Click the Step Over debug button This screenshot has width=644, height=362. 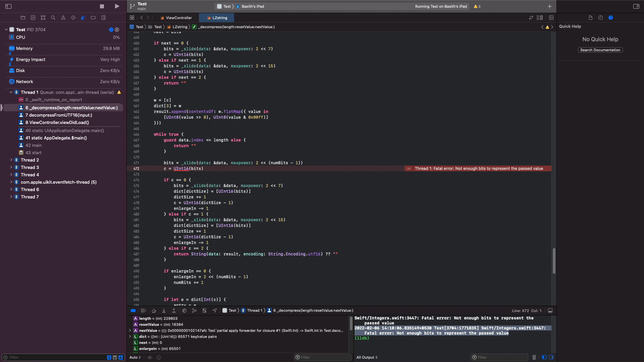click(154, 311)
